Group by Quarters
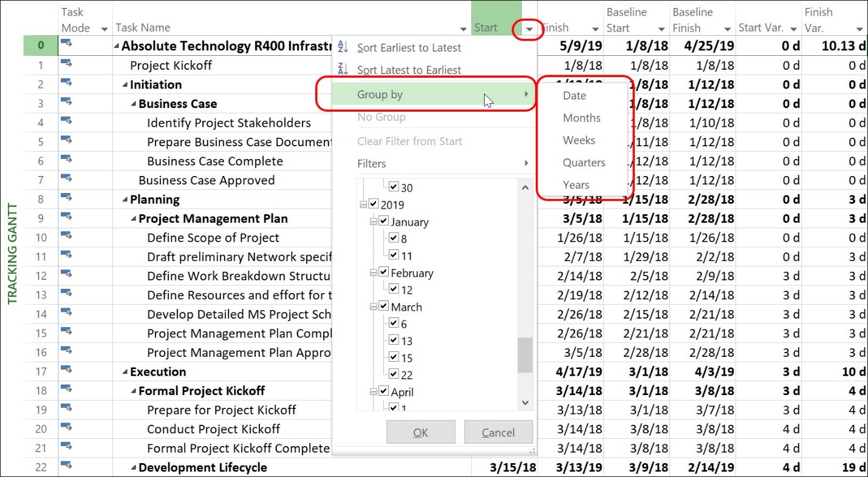Viewport: 868px width, 477px height. [584, 163]
